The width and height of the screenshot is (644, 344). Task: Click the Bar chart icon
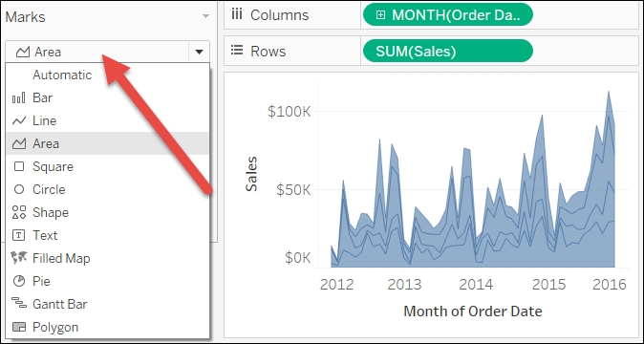[x=19, y=98]
